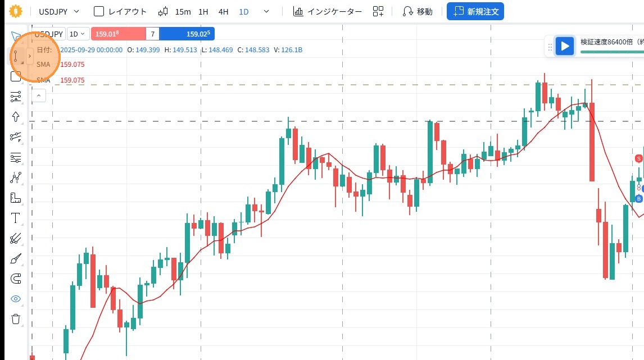Click the first SMA legend entry
The image size is (644, 360).
60,65
